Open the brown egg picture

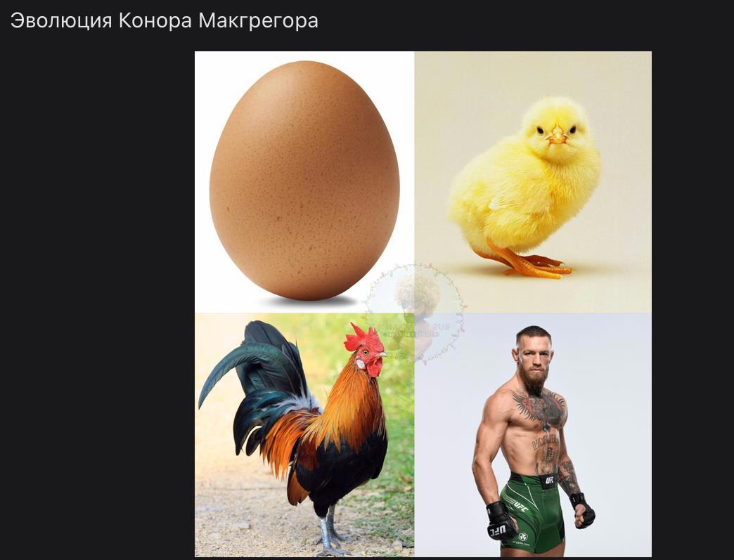pos(304,182)
